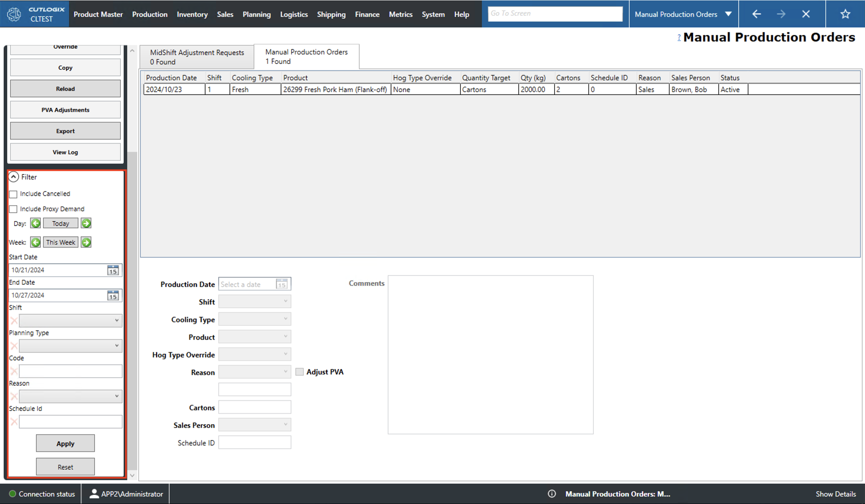Click the forward navigation arrow
Screen dimensions: 865x504
click(x=781, y=14)
